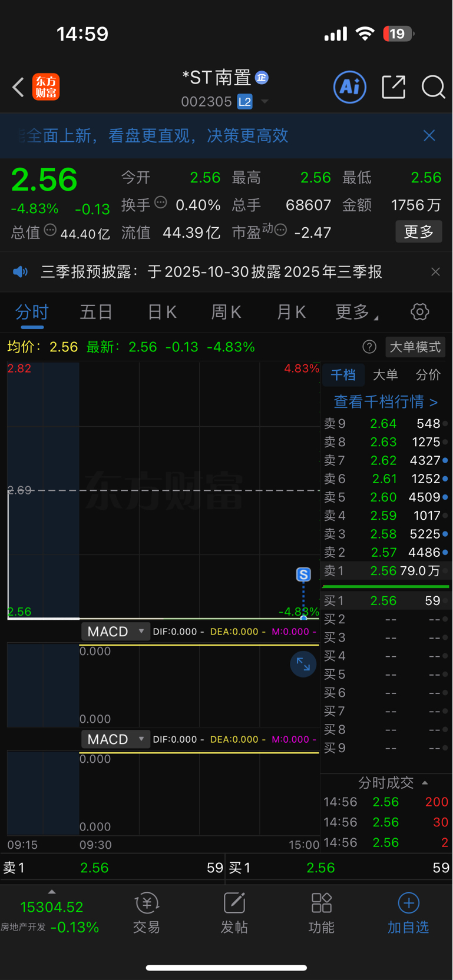Tap the back arrow icon
The height and width of the screenshot is (980, 453).
(x=18, y=87)
